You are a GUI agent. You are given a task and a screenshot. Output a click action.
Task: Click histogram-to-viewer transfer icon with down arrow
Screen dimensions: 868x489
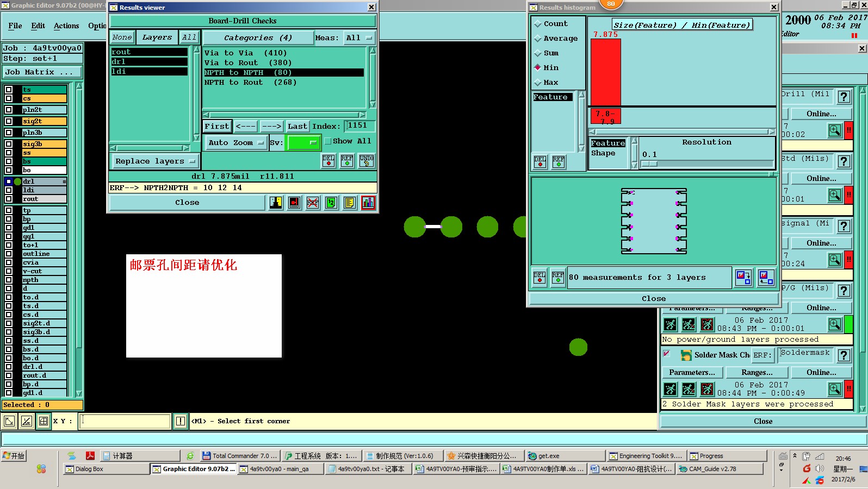[743, 278]
